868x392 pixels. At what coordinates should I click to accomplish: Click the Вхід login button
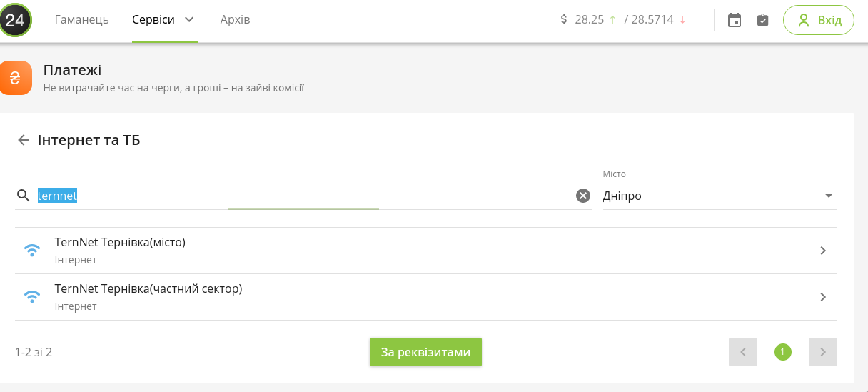coord(819,20)
